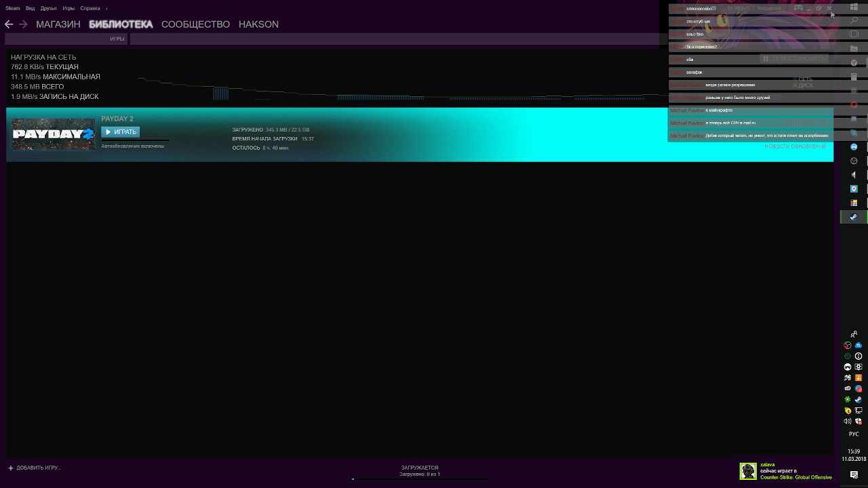Select the ИГРЫ library sub-tab

point(117,39)
